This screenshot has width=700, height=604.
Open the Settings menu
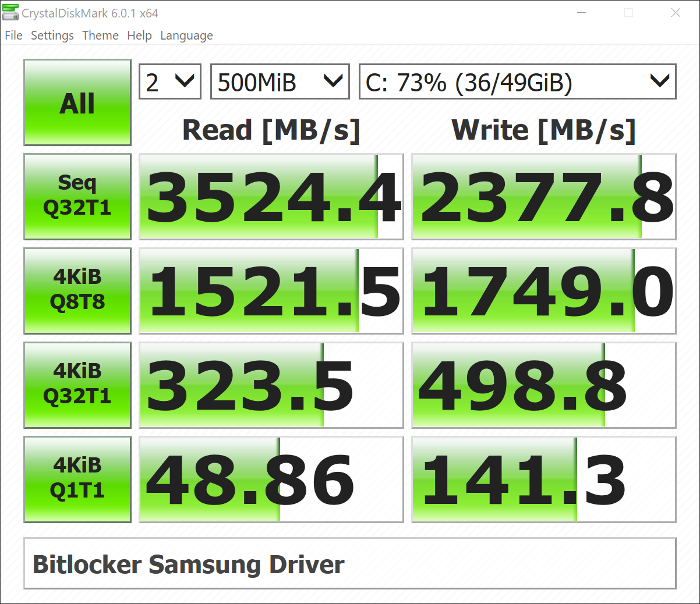pos(52,35)
